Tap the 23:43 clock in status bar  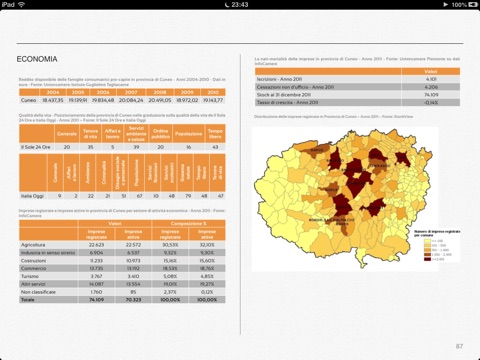pos(240,5)
